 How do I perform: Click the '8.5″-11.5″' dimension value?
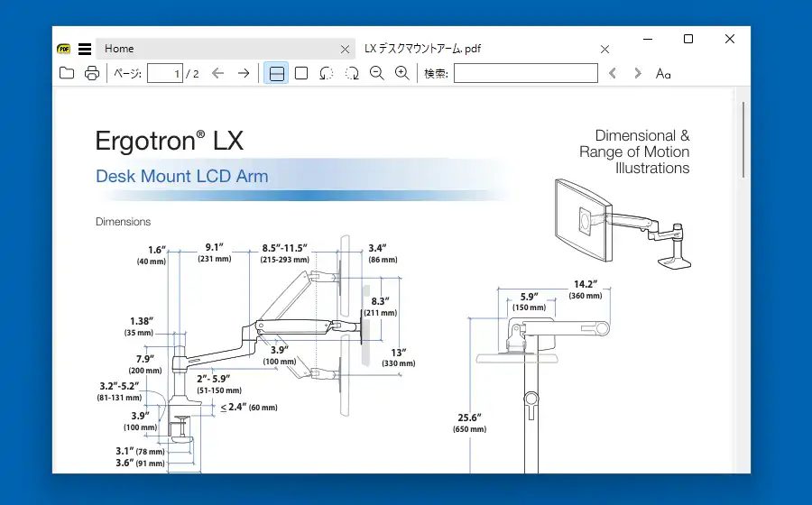point(284,248)
